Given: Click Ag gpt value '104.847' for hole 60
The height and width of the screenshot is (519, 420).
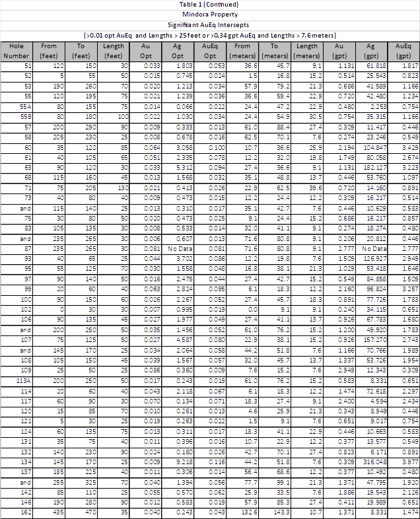Looking at the screenshot, I should [x=374, y=148].
